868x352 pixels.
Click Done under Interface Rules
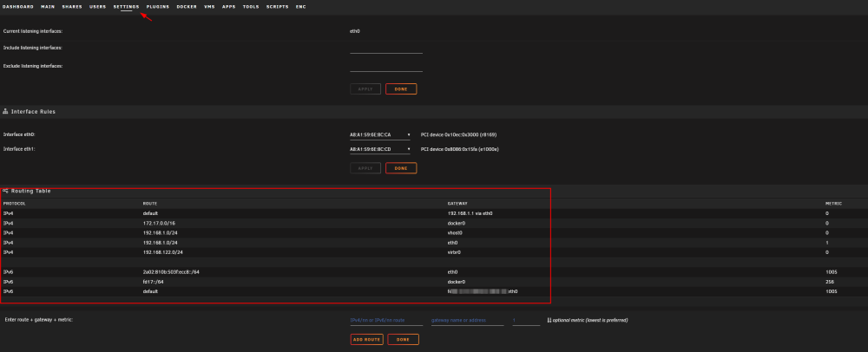pyautogui.click(x=401, y=168)
